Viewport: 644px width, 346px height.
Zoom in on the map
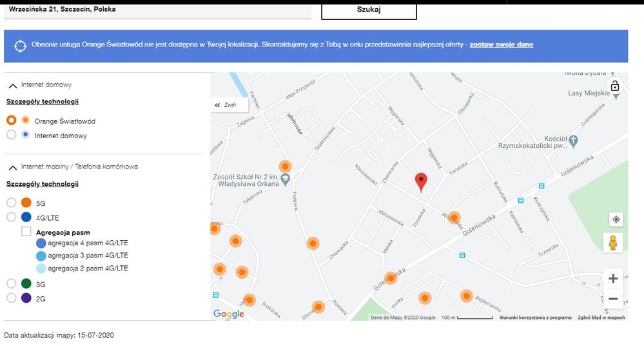[613, 279]
